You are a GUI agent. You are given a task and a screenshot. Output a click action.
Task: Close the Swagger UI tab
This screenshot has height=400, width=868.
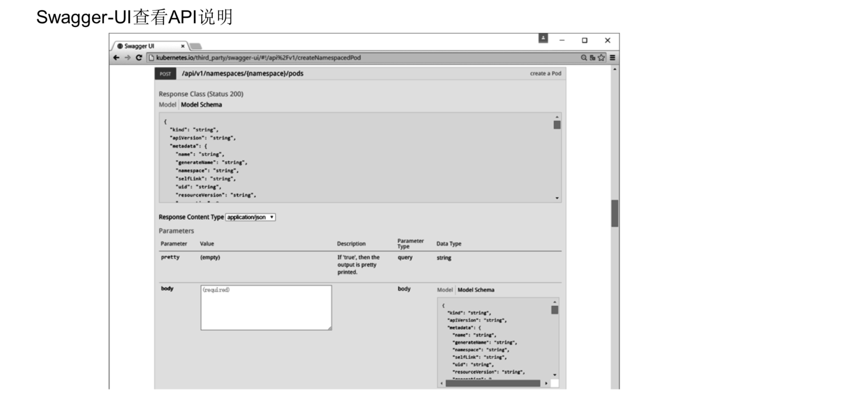[x=183, y=46]
